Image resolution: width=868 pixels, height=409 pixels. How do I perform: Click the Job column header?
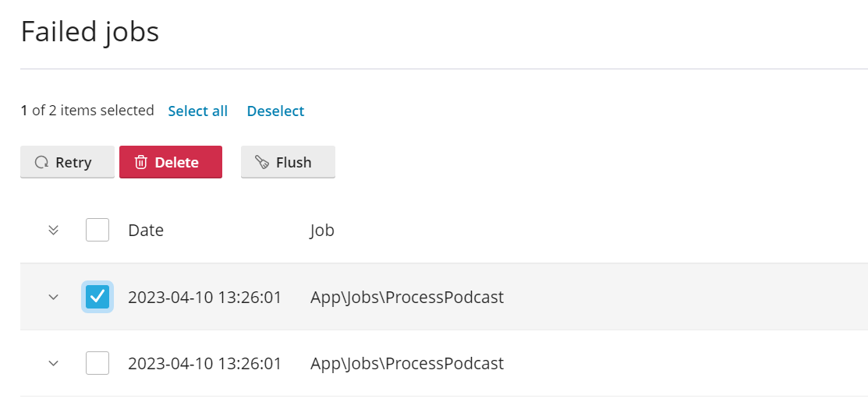(x=322, y=231)
